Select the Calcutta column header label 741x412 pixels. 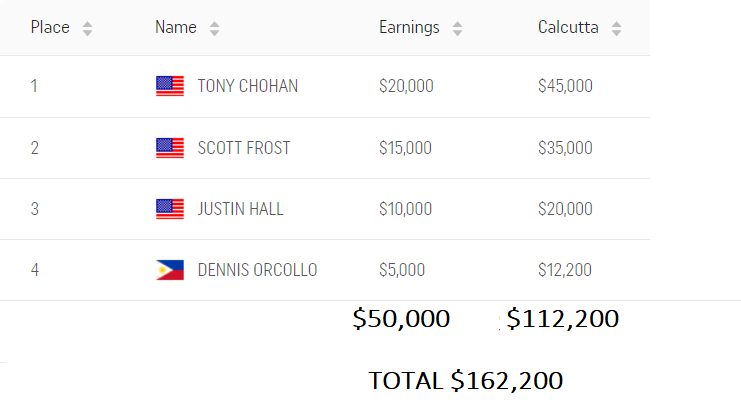[568, 28]
